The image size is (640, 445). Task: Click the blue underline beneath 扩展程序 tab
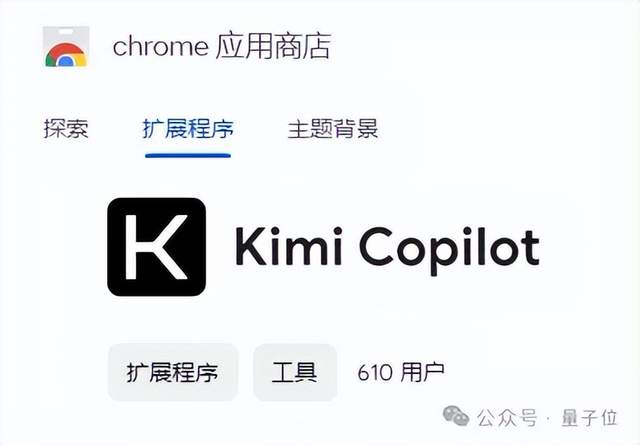[x=188, y=155]
